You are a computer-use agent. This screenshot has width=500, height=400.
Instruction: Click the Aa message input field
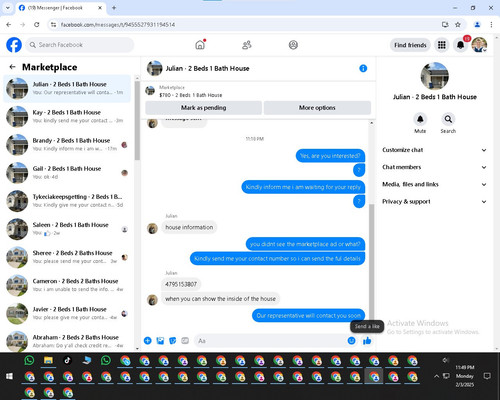click(x=275, y=341)
